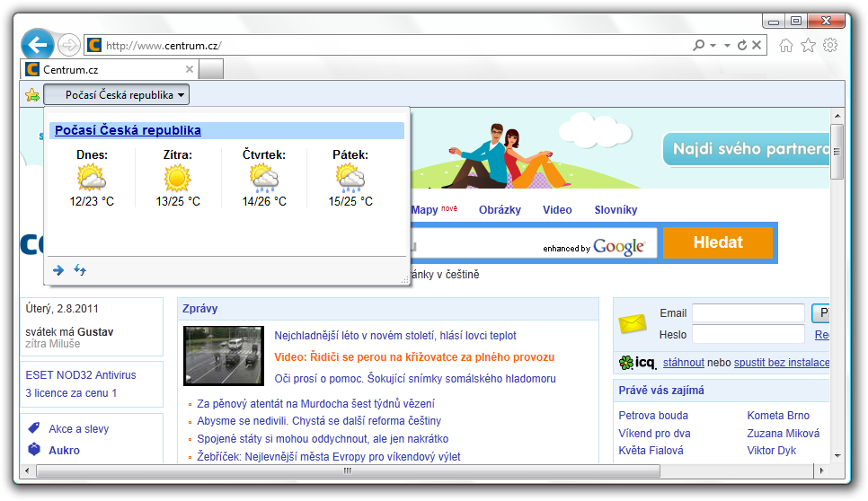
Task: Refresh the weather feed with the refresh arrows
Action: coord(80,270)
